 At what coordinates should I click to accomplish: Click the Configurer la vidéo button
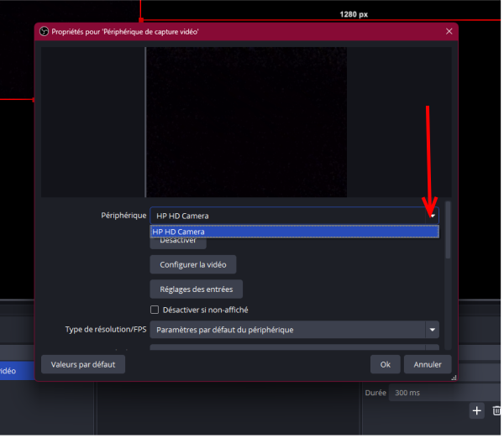[x=194, y=266]
